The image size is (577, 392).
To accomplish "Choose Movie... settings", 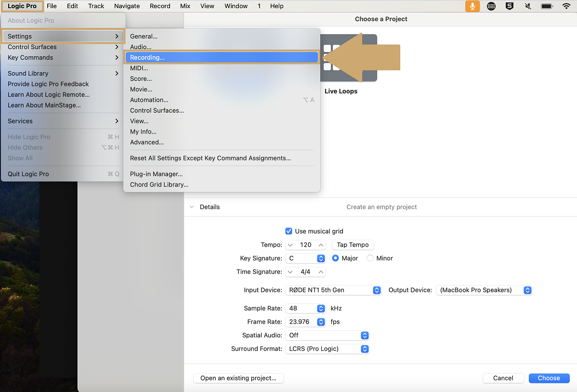I will point(222,90).
